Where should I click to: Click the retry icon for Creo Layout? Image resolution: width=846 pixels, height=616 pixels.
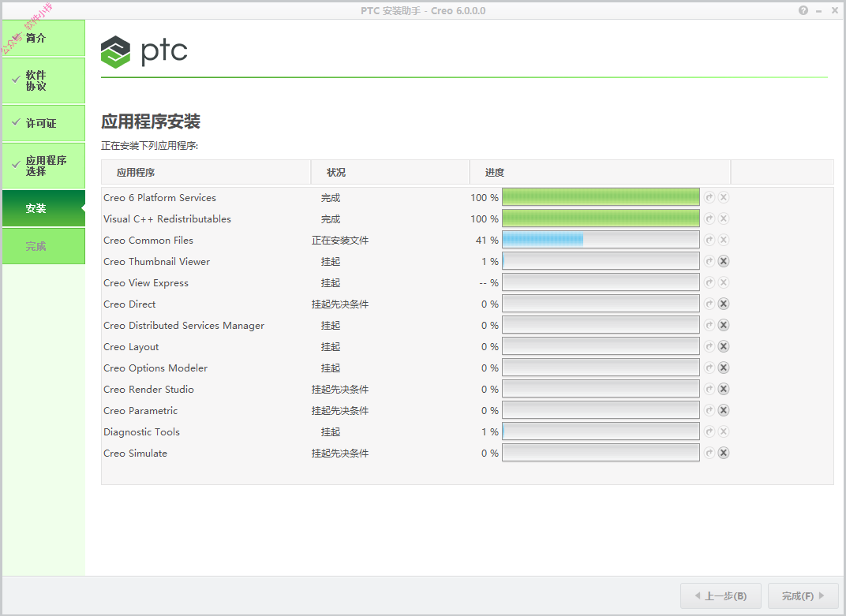(x=709, y=346)
